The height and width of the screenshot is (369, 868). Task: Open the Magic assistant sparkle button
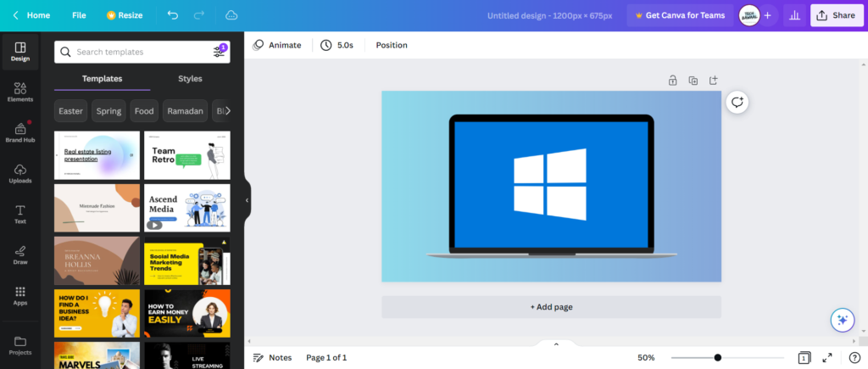pos(843,320)
